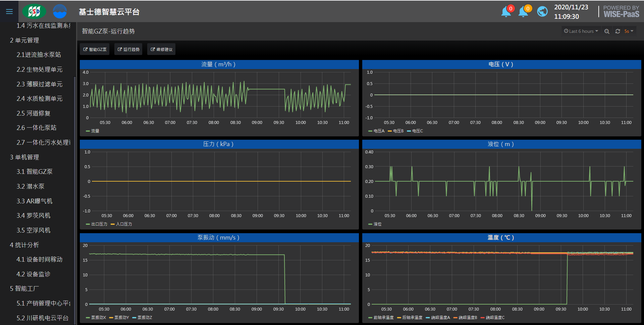Click the zoom out magnifier icon
This screenshot has width=644, height=325.
coord(607,31)
